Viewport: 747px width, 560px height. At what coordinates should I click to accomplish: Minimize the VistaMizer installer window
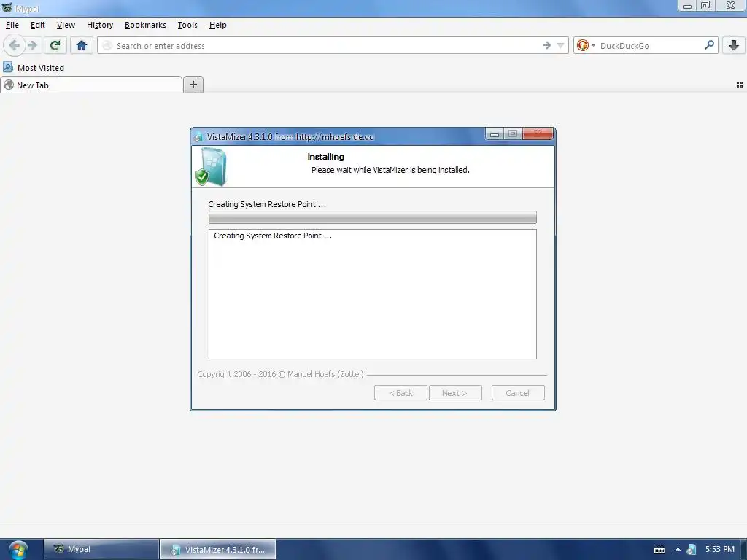(495, 135)
